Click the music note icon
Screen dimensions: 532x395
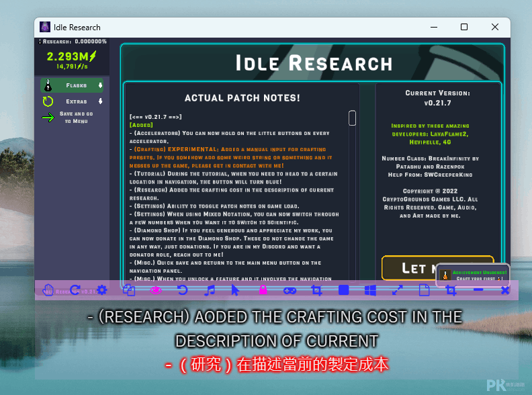pos(210,290)
